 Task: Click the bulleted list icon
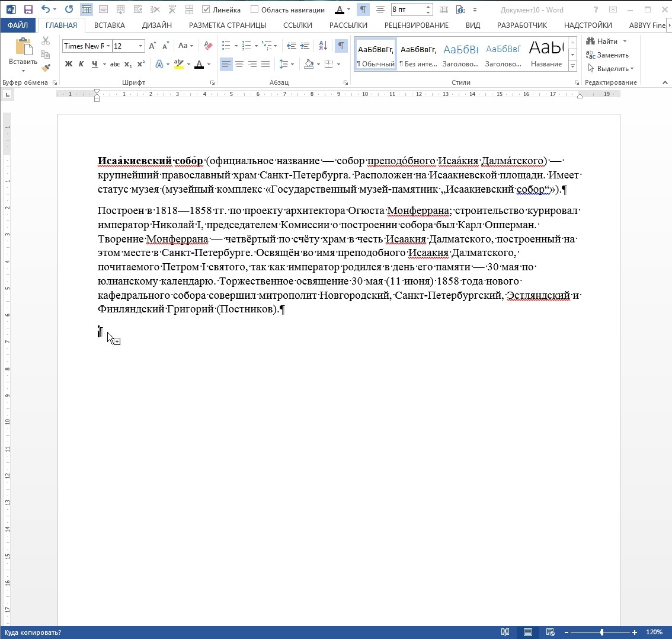click(x=226, y=46)
